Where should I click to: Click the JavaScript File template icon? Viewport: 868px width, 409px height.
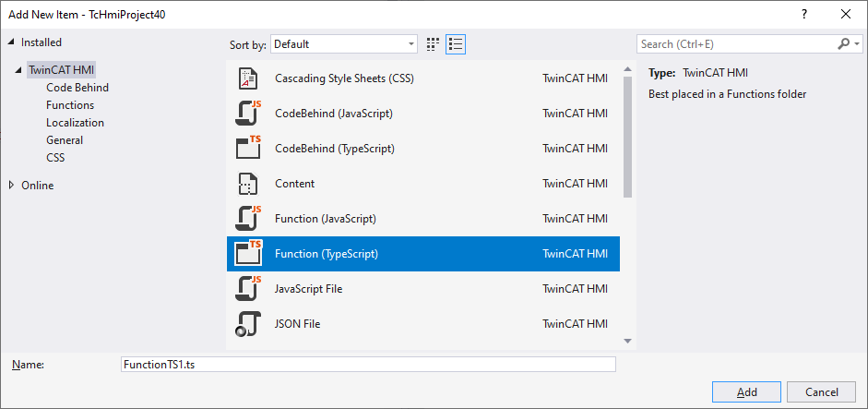[248, 289]
